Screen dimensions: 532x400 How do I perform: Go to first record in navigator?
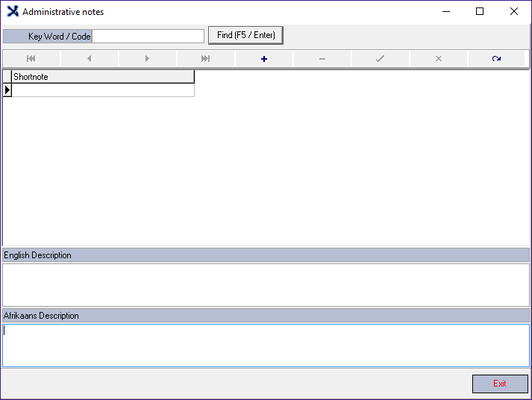coord(31,59)
